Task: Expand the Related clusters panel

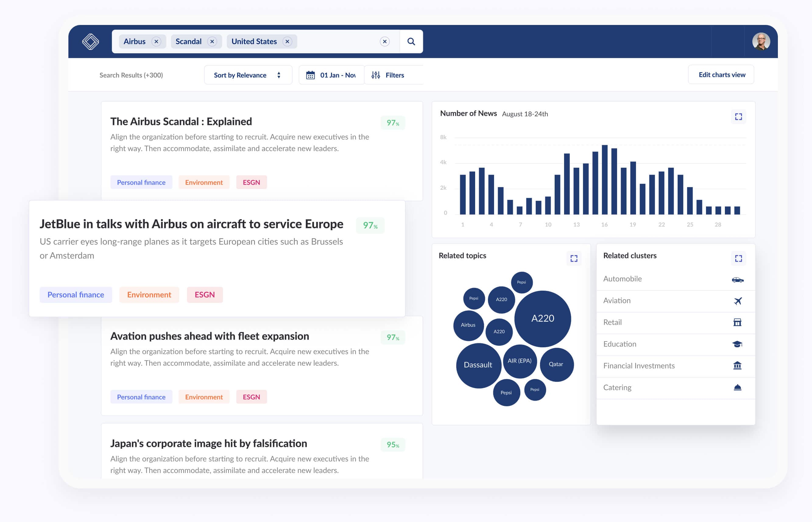Action: [x=738, y=259]
